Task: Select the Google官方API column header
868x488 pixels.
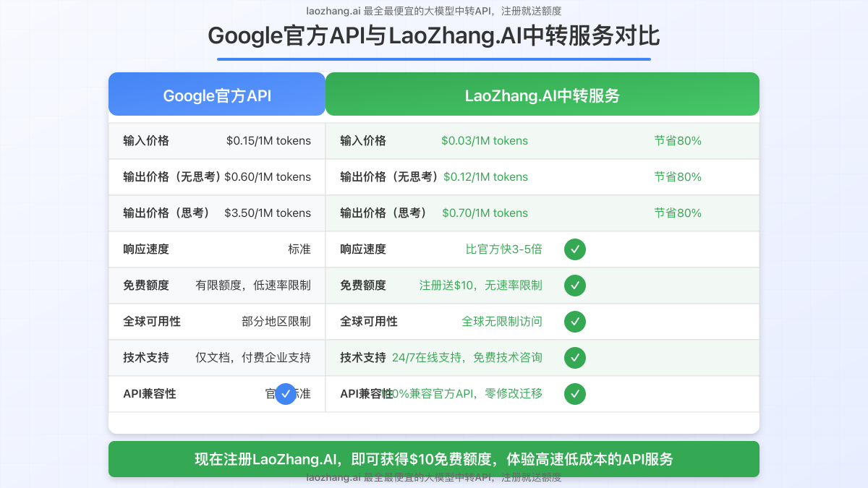Action: pyautogui.click(x=217, y=94)
